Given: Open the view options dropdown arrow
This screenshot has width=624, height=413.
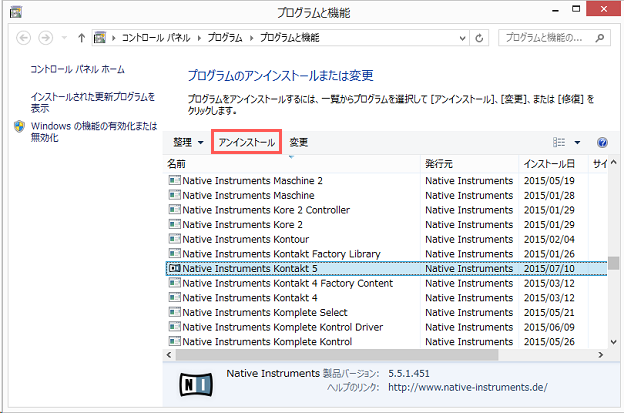Looking at the screenshot, I should (577, 142).
